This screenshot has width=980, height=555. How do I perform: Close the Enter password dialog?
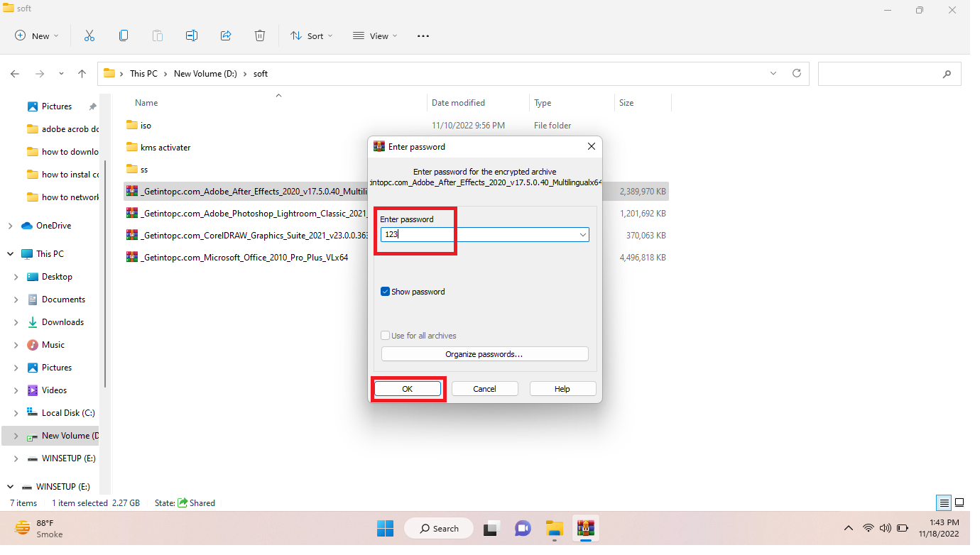pos(591,147)
